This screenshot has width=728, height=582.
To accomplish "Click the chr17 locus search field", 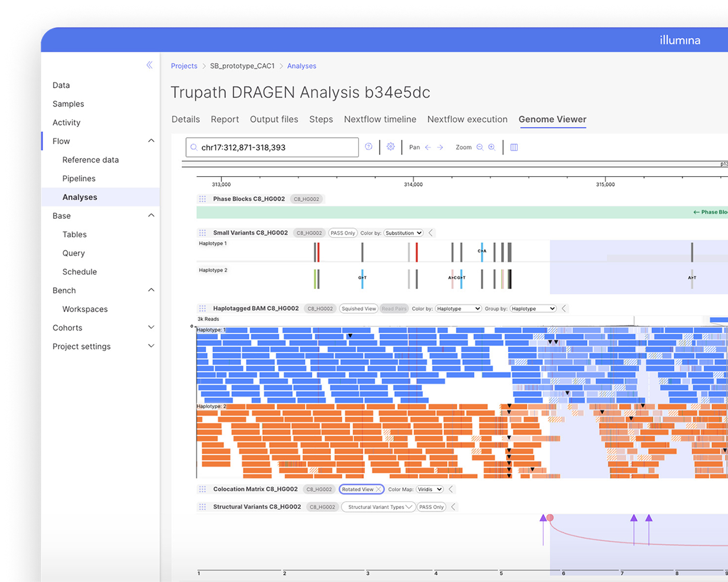I will (272, 147).
